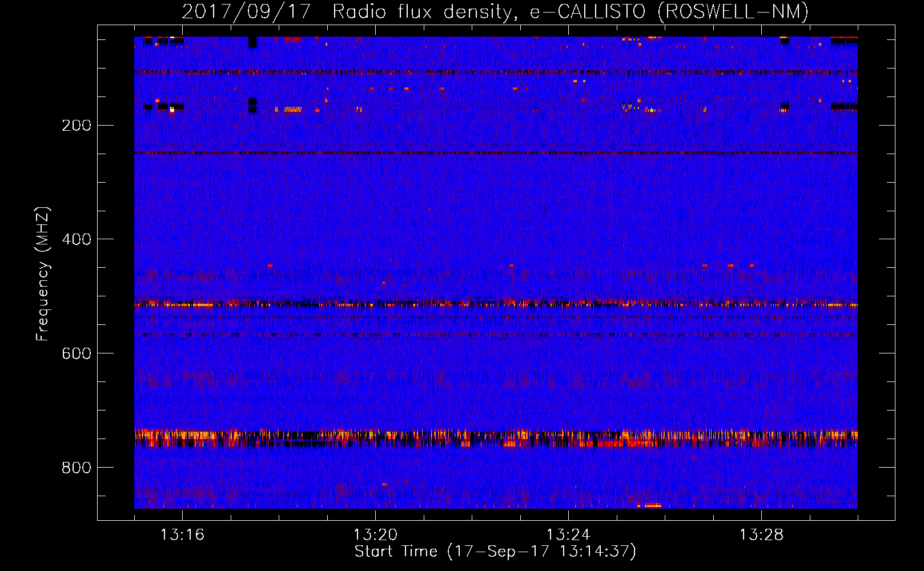Viewport: 924px width, 571px height.
Task: Click the 200 frequency tick label
Action: coord(77,126)
